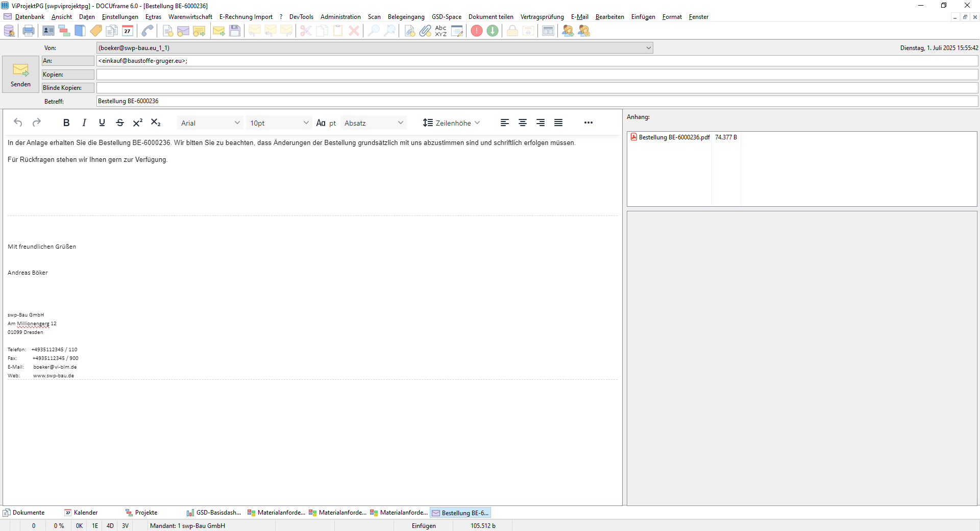Open the Warenwirtschaft menu
980x531 pixels.
click(190, 17)
